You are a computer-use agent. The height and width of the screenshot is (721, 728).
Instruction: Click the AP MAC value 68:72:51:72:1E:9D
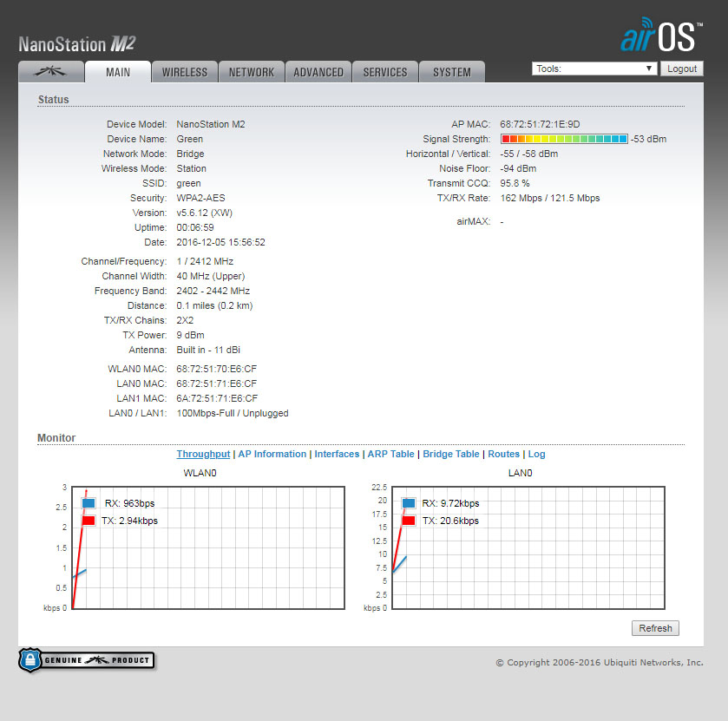pyautogui.click(x=540, y=124)
